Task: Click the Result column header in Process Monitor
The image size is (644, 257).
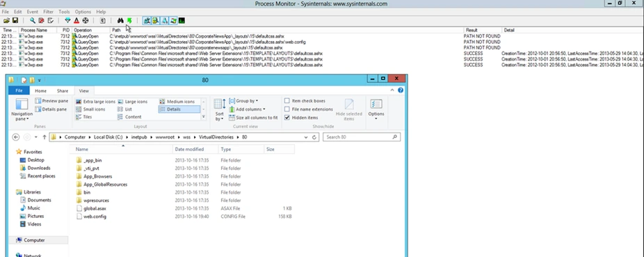Action: pyautogui.click(x=483, y=30)
